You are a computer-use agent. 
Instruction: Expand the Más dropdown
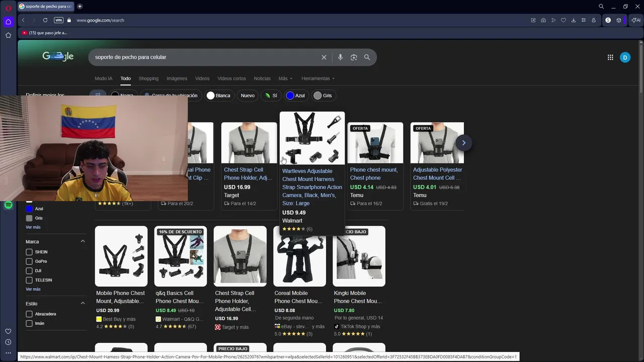tap(285, 78)
